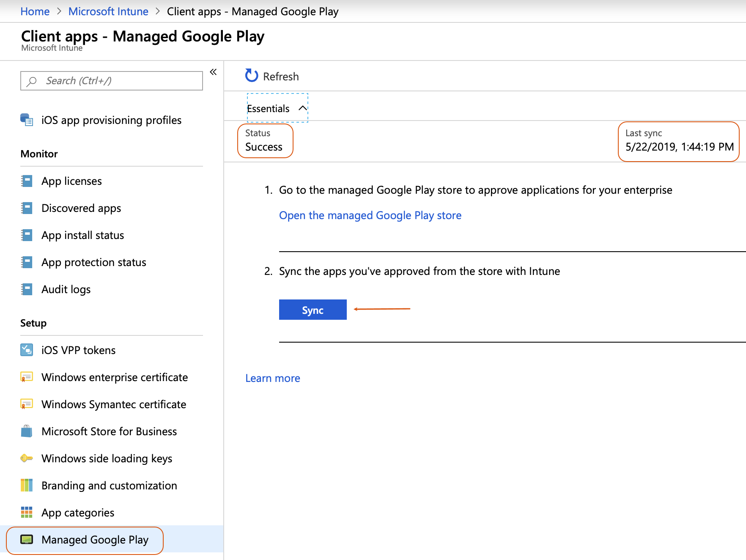The image size is (746, 560).
Task: Go to Discovered apps
Action: 112,208
